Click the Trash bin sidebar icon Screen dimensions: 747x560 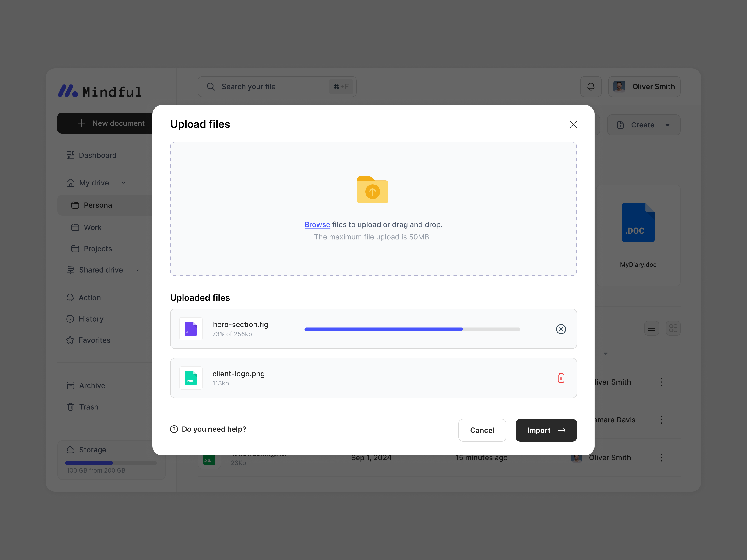70,407
